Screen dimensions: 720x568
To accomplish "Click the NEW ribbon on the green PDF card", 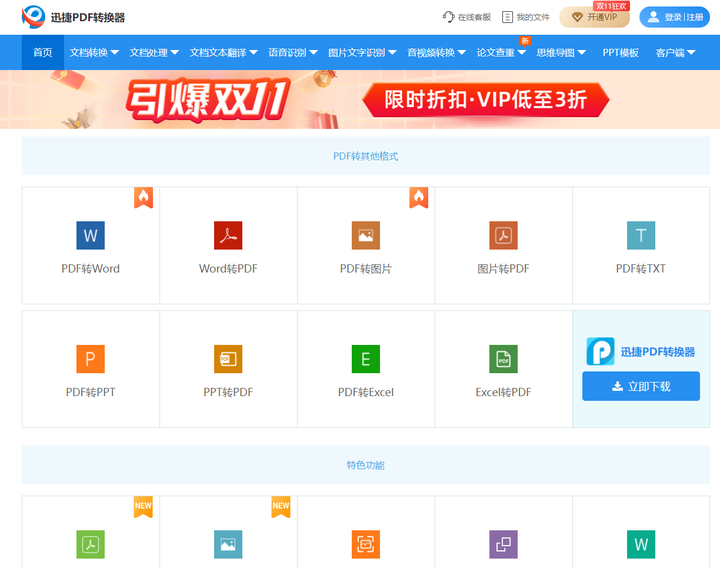I will 143,506.
